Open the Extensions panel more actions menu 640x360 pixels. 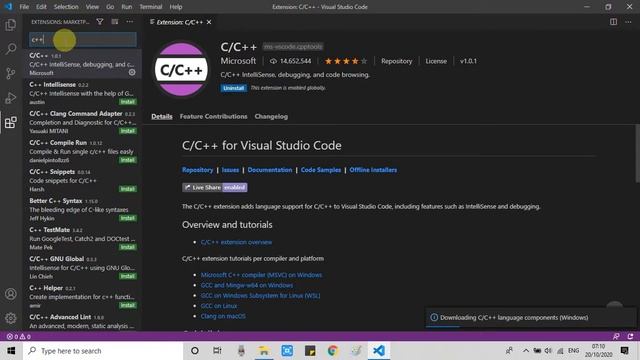click(129, 22)
